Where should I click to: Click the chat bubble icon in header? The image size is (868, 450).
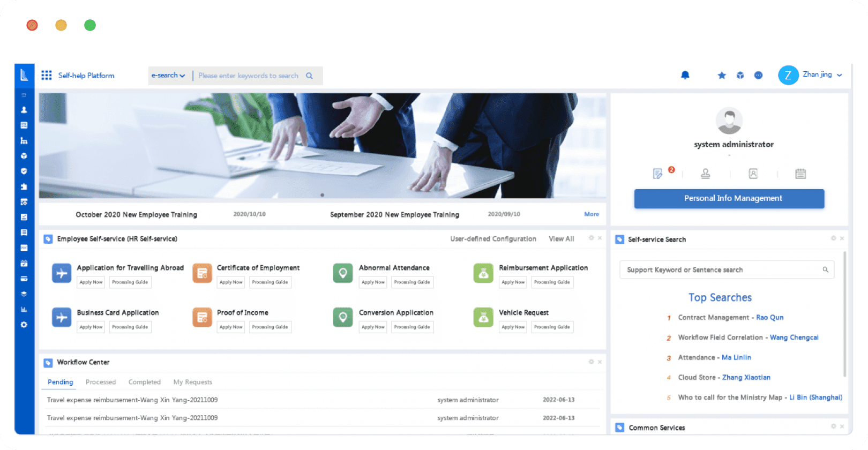coord(758,76)
